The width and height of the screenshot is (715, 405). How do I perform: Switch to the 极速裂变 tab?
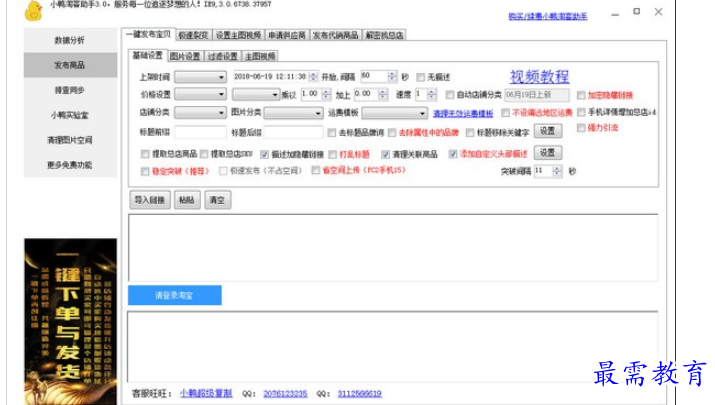pyautogui.click(x=193, y=35)
